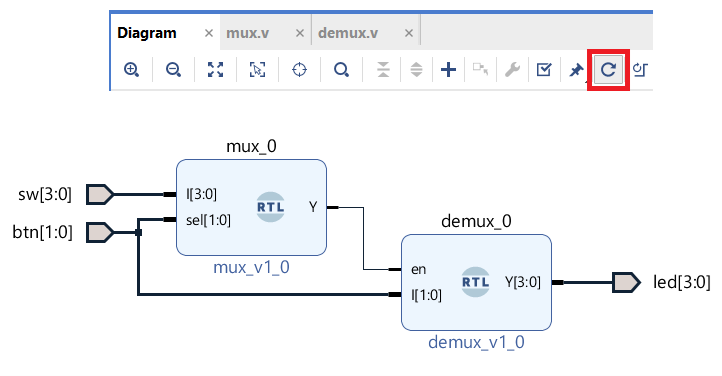The height and width of the screenshot is (376, 722).
Task: Open the demux.v tab
Action: click(348, 33)
